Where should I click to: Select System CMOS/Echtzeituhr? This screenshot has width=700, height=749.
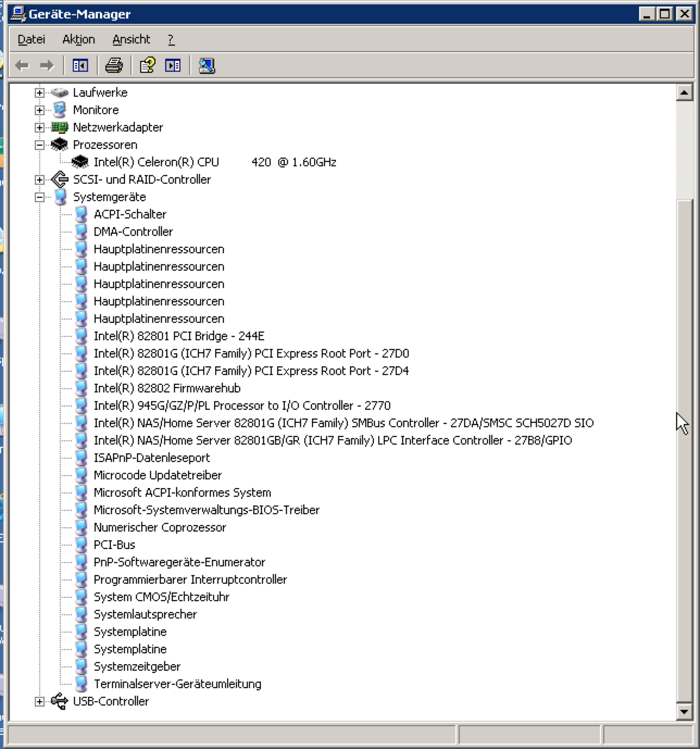pyautogui.click(x=161, y=597)
